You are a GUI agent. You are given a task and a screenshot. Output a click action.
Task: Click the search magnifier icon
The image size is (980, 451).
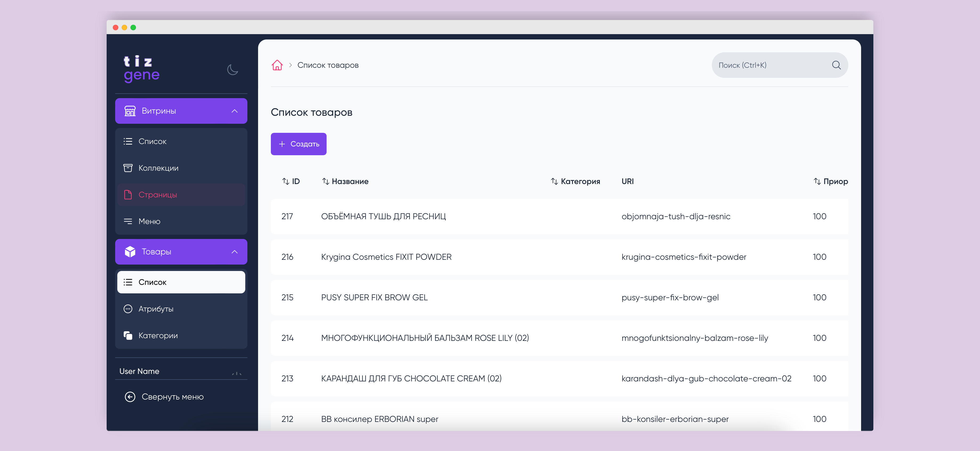(x=836, y=65)
